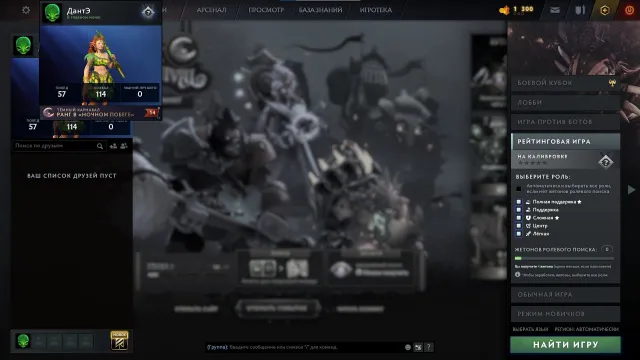
Task: Check the Сложная role checkbox
Action: 518,218
